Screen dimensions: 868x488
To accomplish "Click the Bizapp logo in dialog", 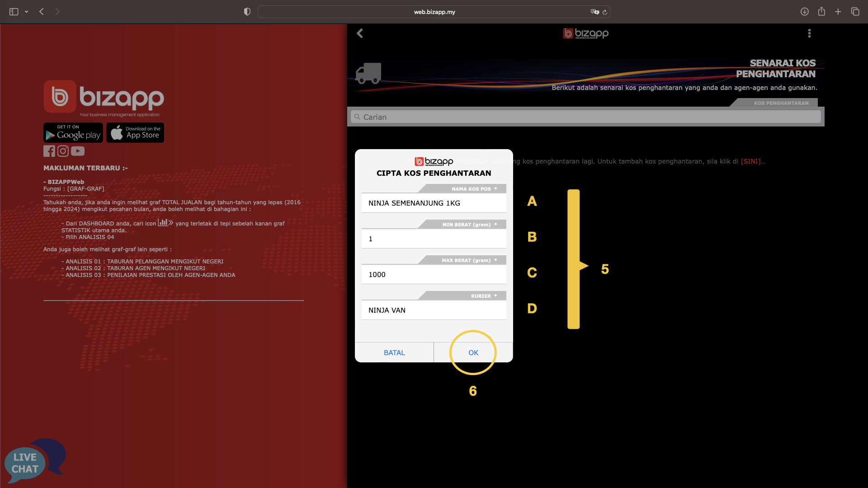I will 434,161.
